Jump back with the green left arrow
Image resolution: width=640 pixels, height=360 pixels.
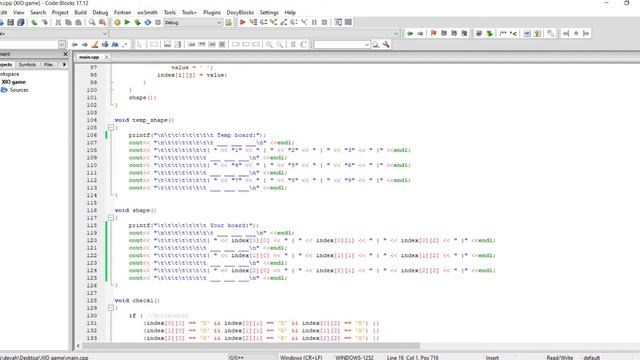pyautogui.click(x=410, y=33)
